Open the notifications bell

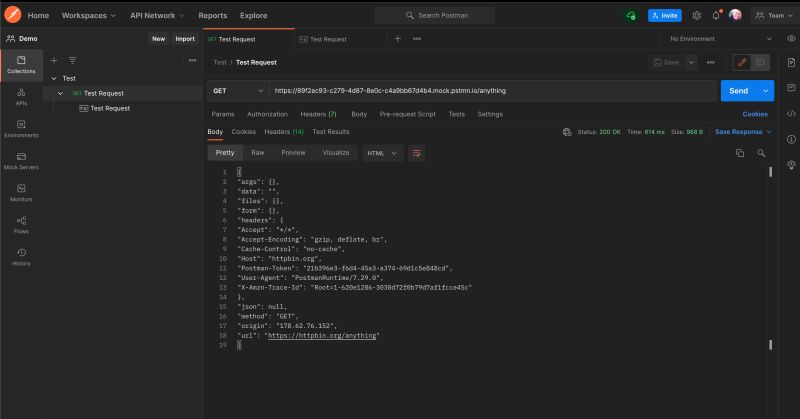[716, 15]
